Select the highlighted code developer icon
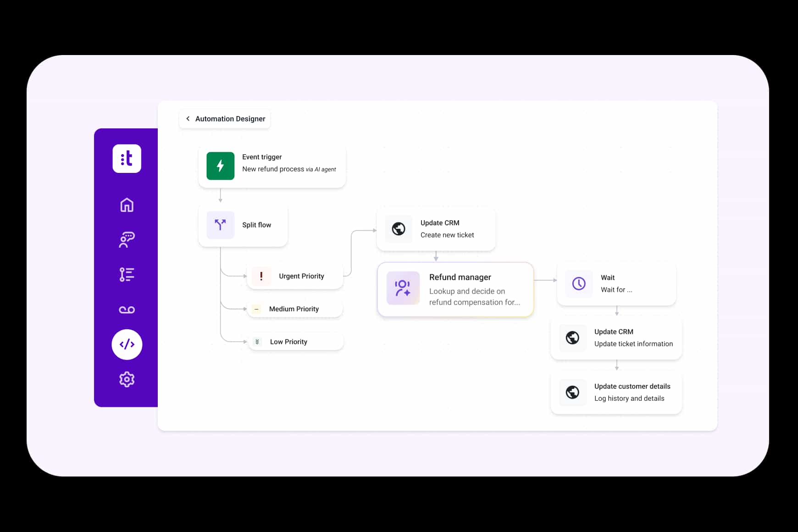Image resolution: width=798 pixels, height=532 pixels. pyautogui.click(x=127, y=344)
